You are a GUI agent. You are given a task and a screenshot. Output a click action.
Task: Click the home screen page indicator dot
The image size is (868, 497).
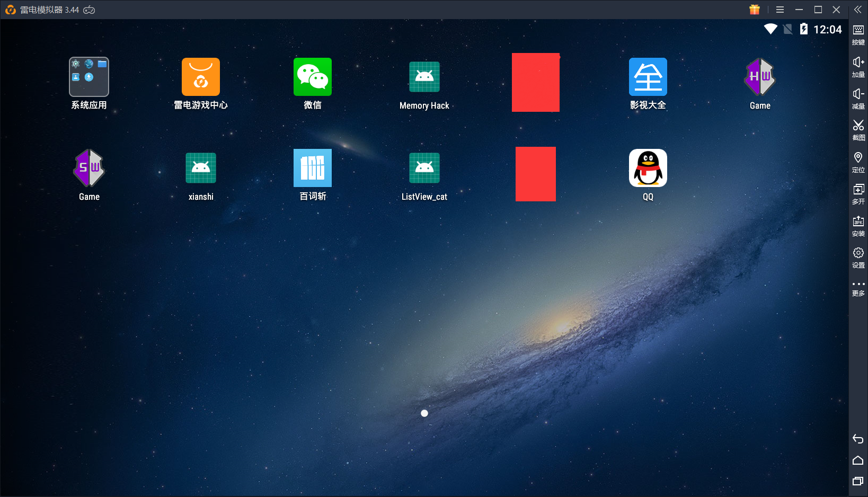[x=424, y=413]
